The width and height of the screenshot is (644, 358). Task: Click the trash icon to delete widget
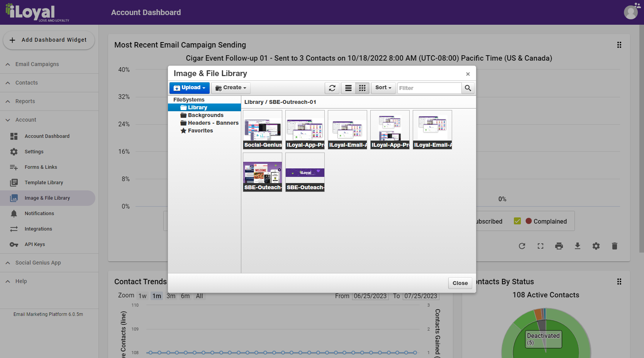click(615, 246)
